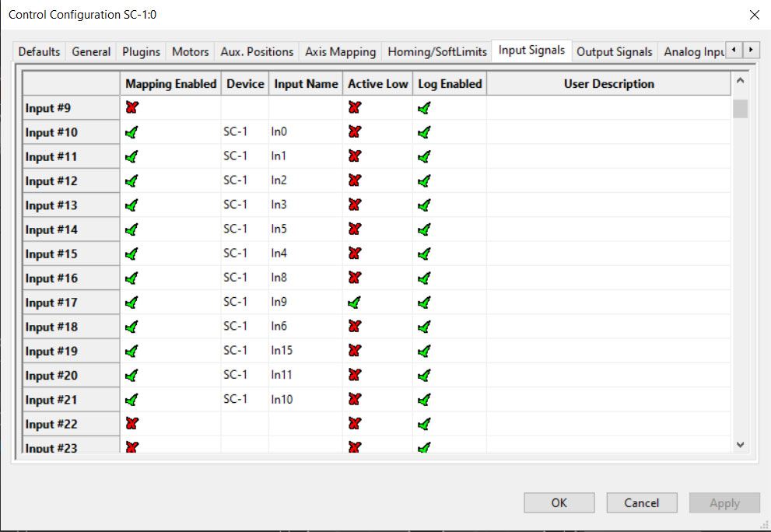This screenshot has width=771, height=532.
Task: Toggle Mapping Enabled checkmark for Input #10
Action: pos(131,132)
